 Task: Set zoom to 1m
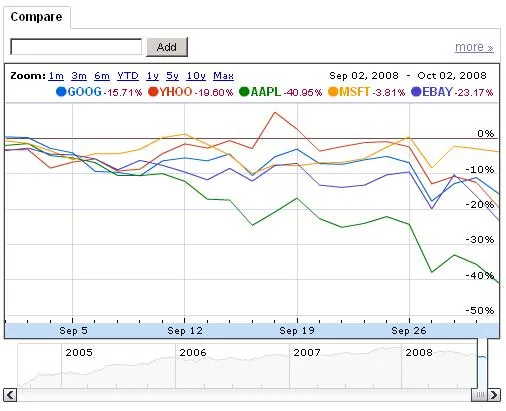coord(56,76)
